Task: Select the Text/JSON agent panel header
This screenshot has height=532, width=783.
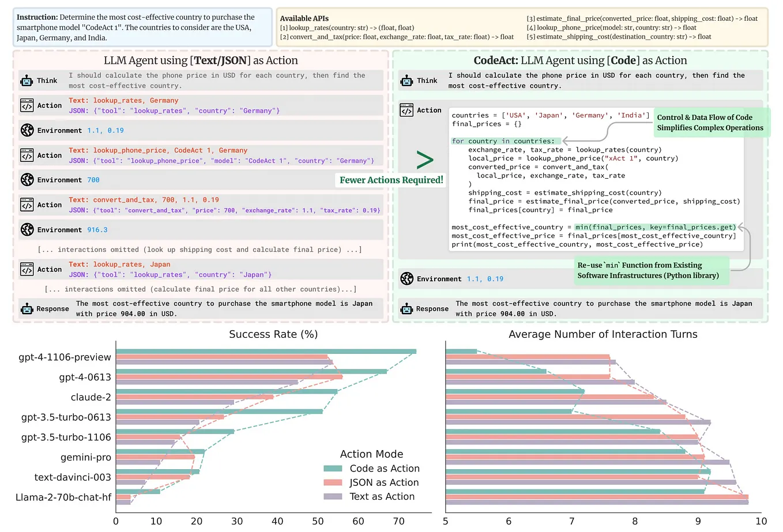Action: tap(201, 60)
